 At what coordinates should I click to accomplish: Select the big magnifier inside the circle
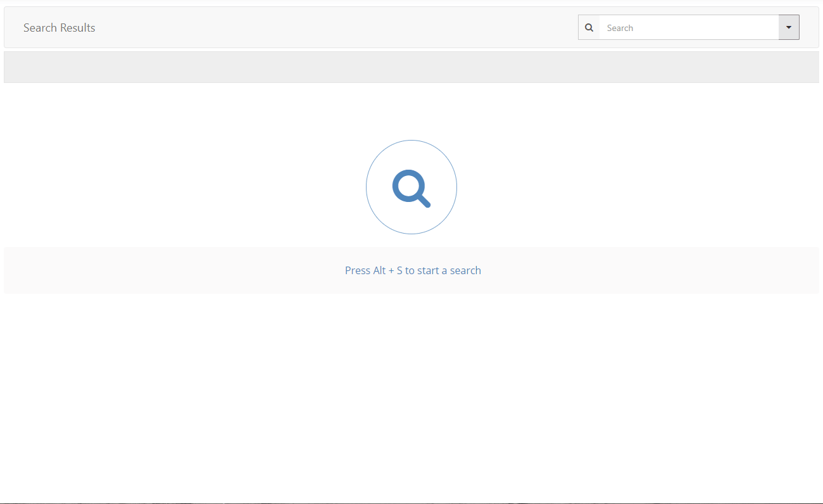click(x=410, y=187)
